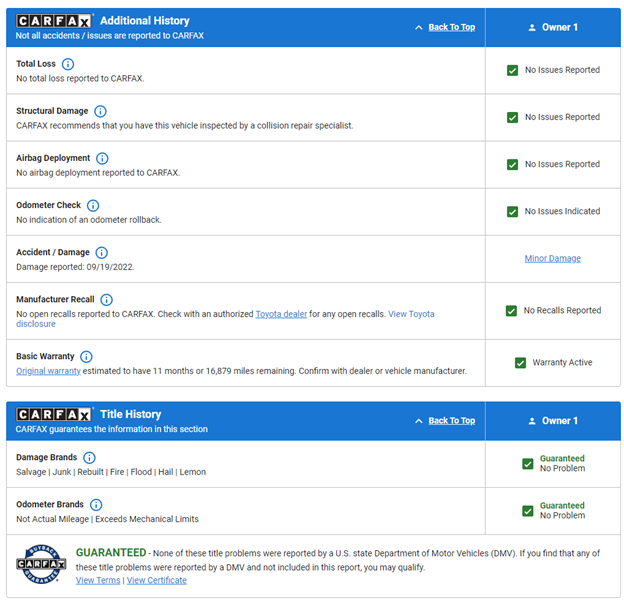Viewport: 624px width, 601px height.
Task: Click Owner 1 person icon in Additional History
Action: pyautogui.click(x=532, y=28)
